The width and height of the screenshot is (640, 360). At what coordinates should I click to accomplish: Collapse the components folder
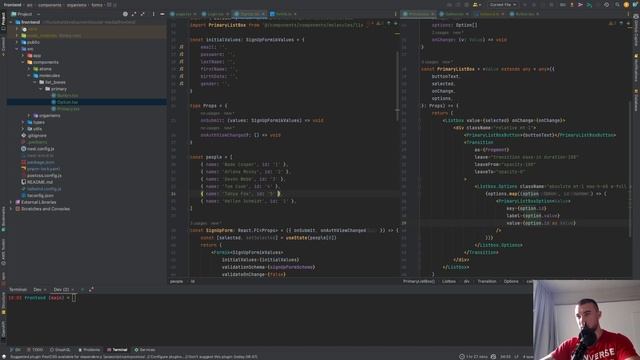(23, 62)
